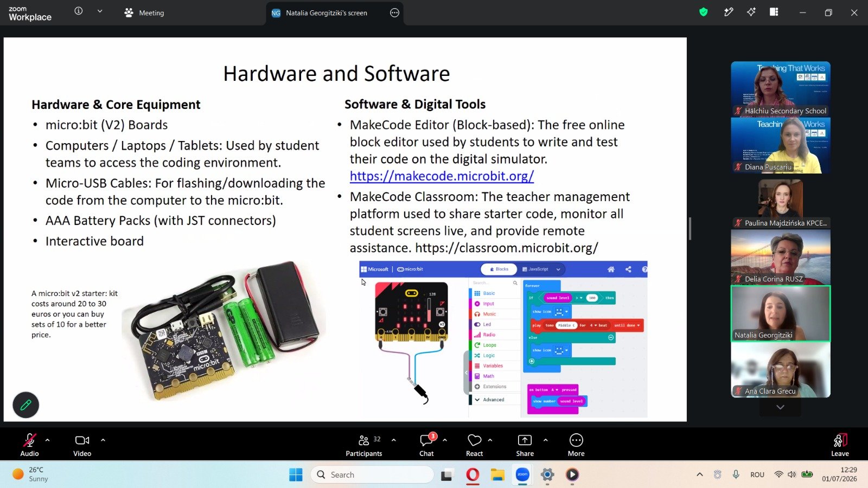868x488 pixels.
Task: Open the makecode.microbit.org link
Action: coord(442,176)
